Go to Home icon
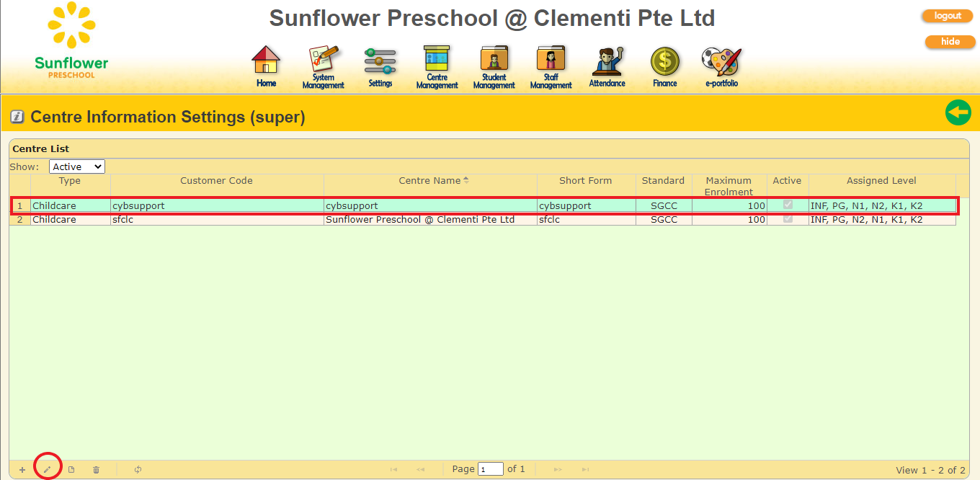 (266, 66)
